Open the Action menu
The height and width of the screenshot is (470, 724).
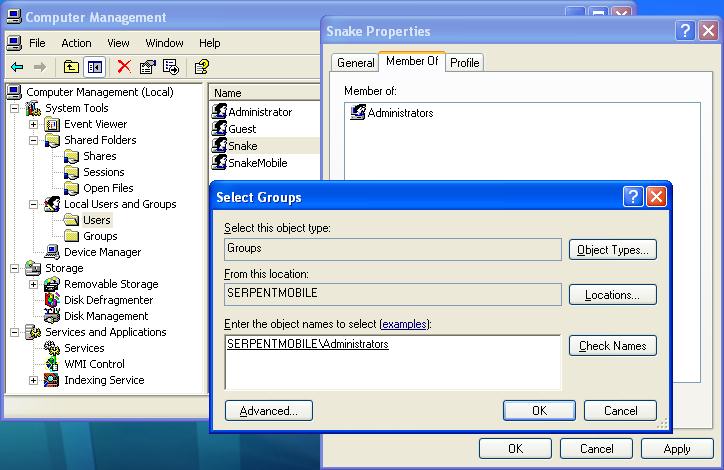(x=76, y=43)
